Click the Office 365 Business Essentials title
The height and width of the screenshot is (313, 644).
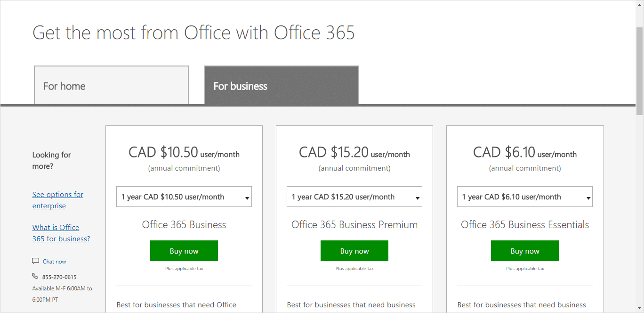[x=525, y=225]
